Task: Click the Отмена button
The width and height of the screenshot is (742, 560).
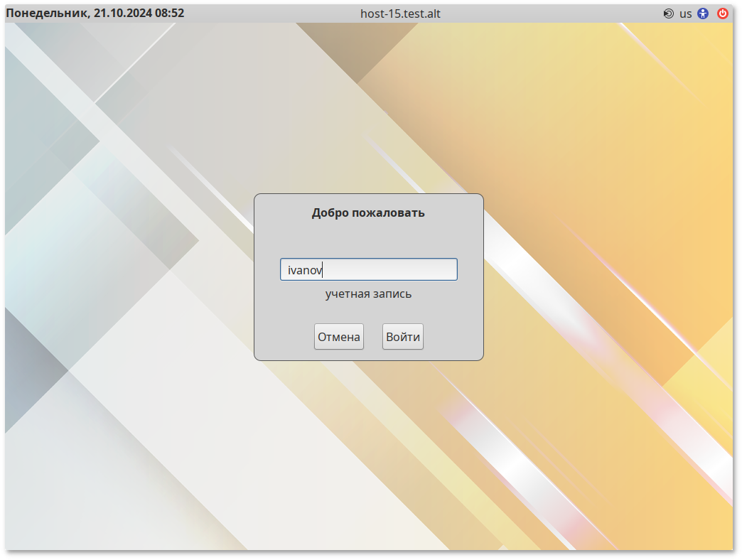Action: (x=339, y=337)
